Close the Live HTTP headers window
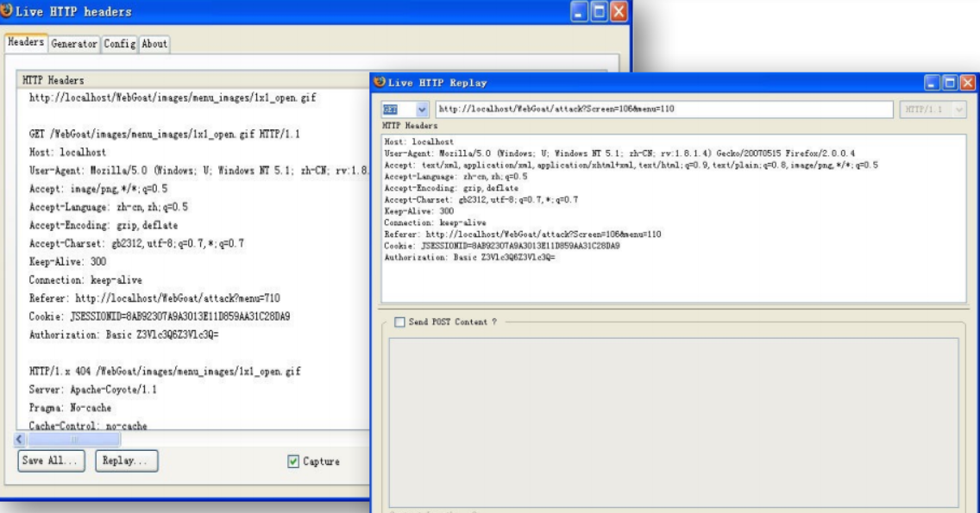The width and height of the screenshot is (980, 513). click(619, 11)
